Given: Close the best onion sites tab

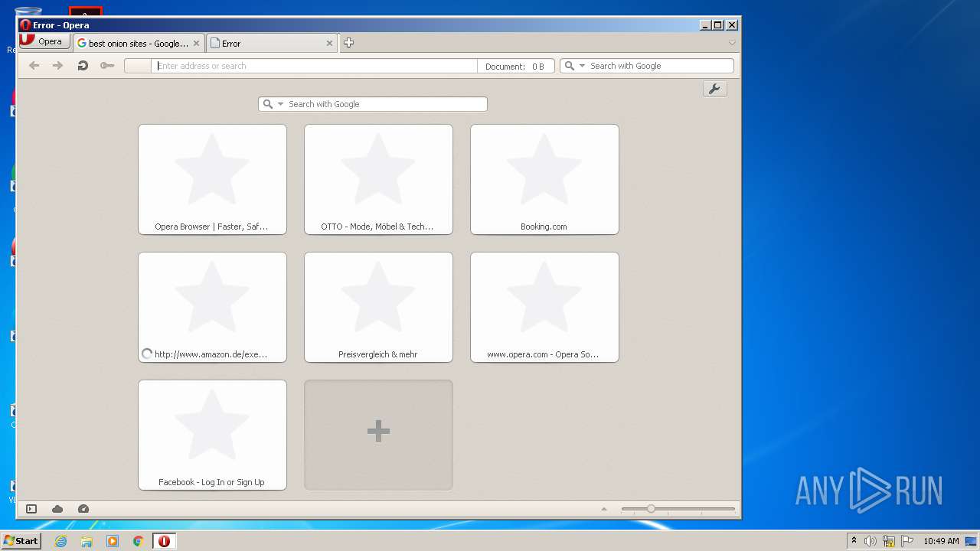Looking at the screenshot, I should [196, 44].
